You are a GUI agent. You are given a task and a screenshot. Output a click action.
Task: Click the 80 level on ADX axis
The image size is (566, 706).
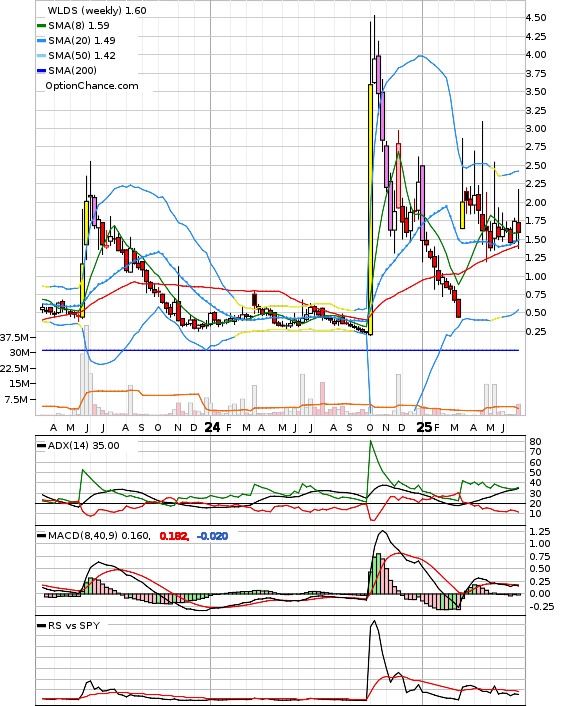[535, 442]
